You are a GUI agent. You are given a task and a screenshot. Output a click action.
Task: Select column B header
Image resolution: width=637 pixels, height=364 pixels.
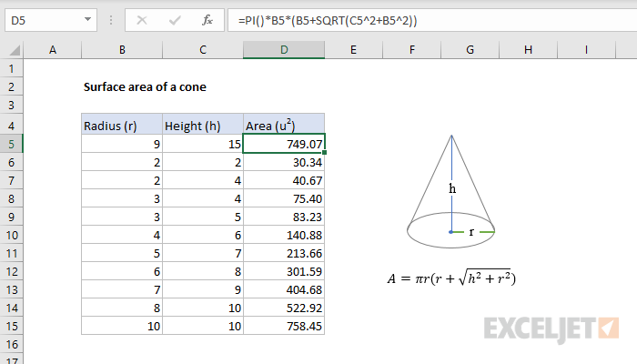click(x=121, y=50)
